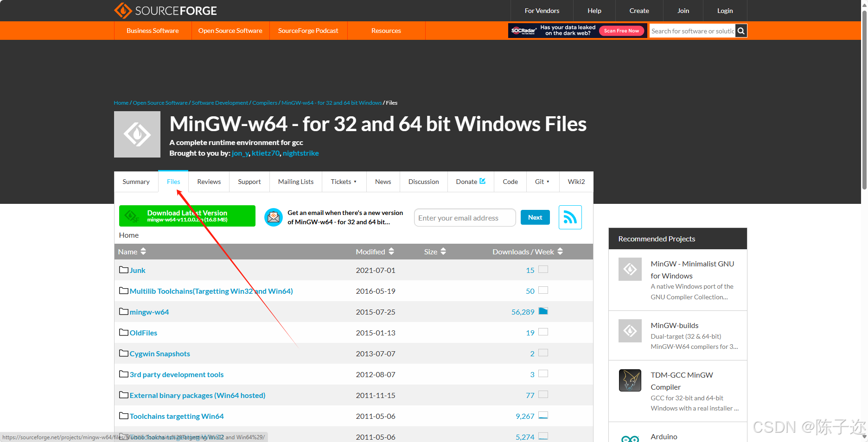Open the Login link
This screenshot has height=442, width=868.
725,11
